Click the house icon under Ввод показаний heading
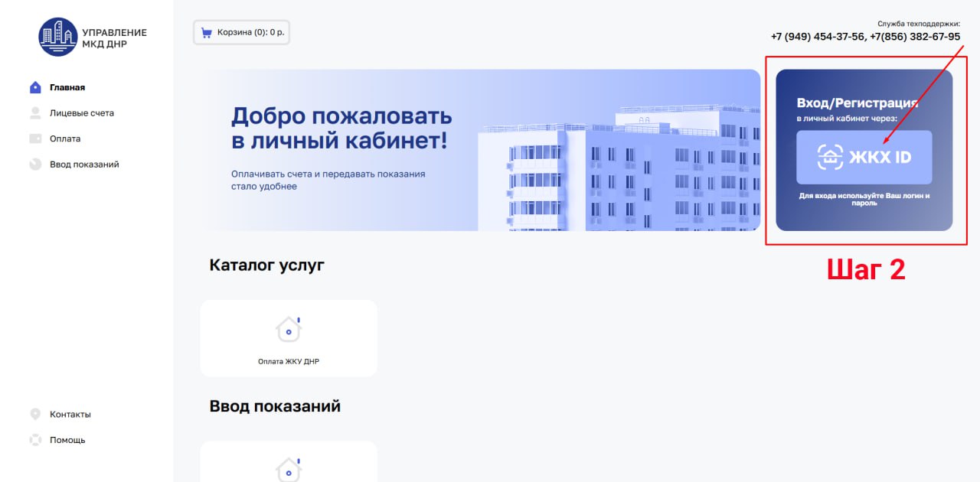 tap(289, 468)
